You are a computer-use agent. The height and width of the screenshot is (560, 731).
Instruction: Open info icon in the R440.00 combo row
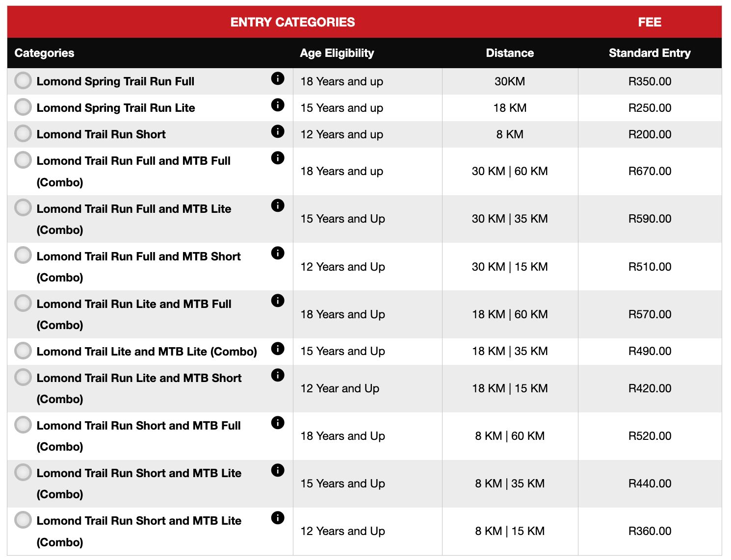click(278, 470)
